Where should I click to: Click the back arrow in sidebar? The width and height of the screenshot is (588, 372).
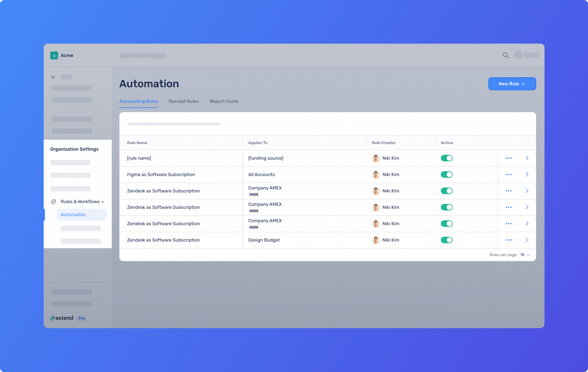pyautogui.click(x=54, y=77)
